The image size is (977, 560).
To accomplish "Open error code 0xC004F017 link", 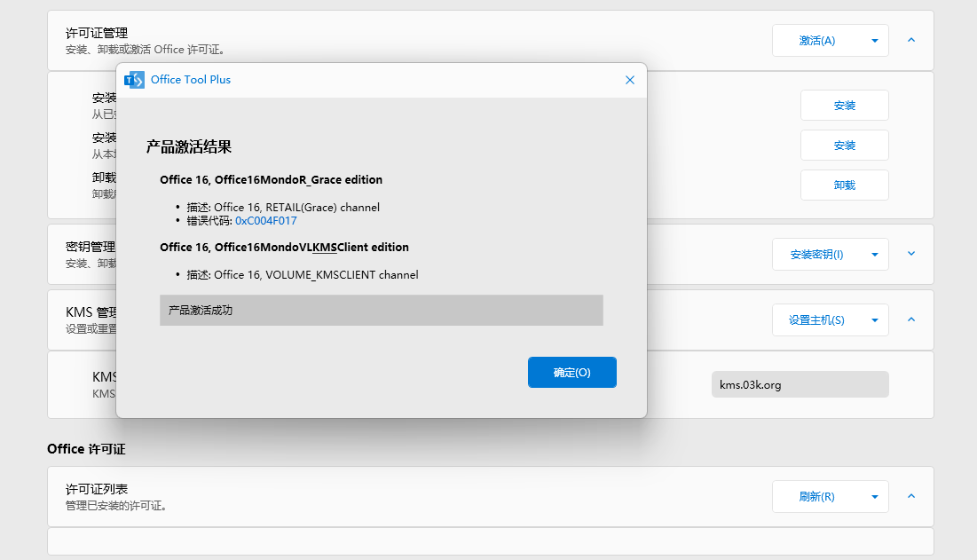I will point(265,221).
